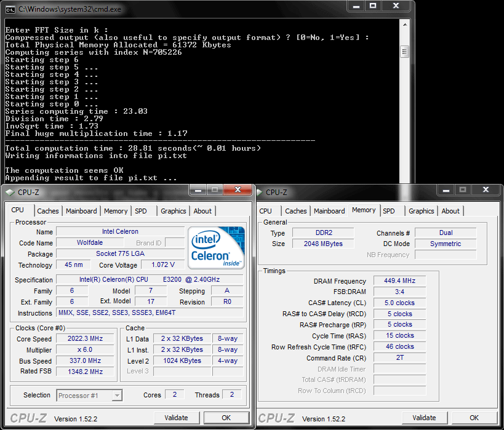Image resolution: width=504 pixels, height=430 pixels.
Task: Click the Cores count value field
Action: coord(175,395)
